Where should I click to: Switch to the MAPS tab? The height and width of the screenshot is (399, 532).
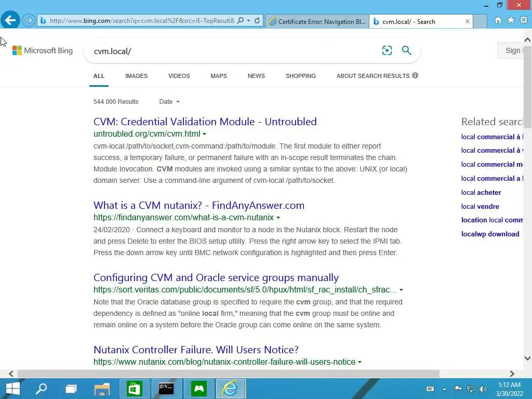click(219, 76)
